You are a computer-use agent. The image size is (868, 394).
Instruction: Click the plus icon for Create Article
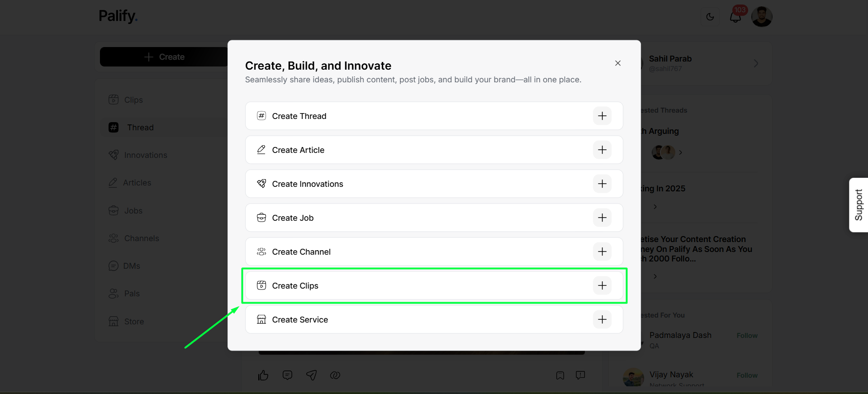[x=602, y=150]
